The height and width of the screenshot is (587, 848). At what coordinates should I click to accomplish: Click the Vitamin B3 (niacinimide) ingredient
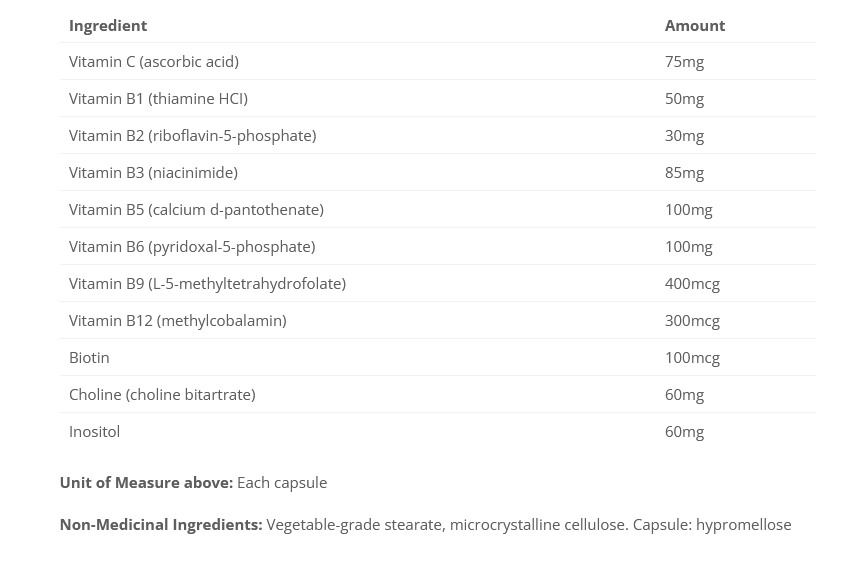[x=153, y=173]
